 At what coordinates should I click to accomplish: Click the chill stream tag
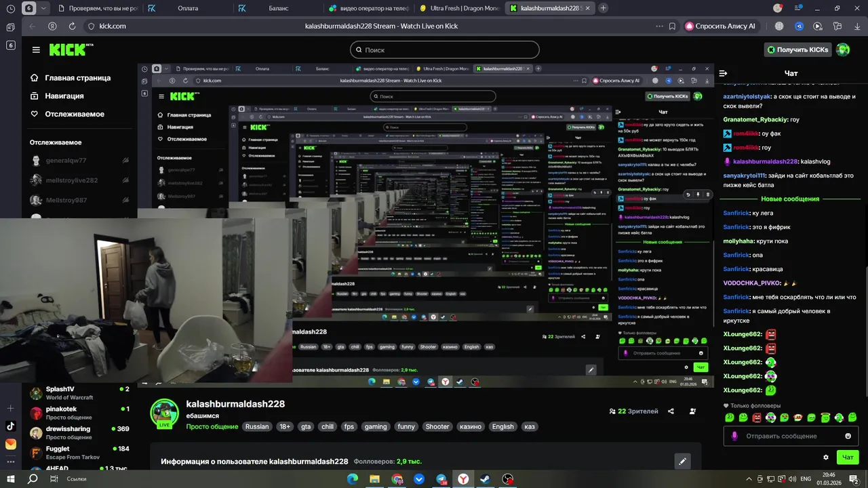click(328, 427)
